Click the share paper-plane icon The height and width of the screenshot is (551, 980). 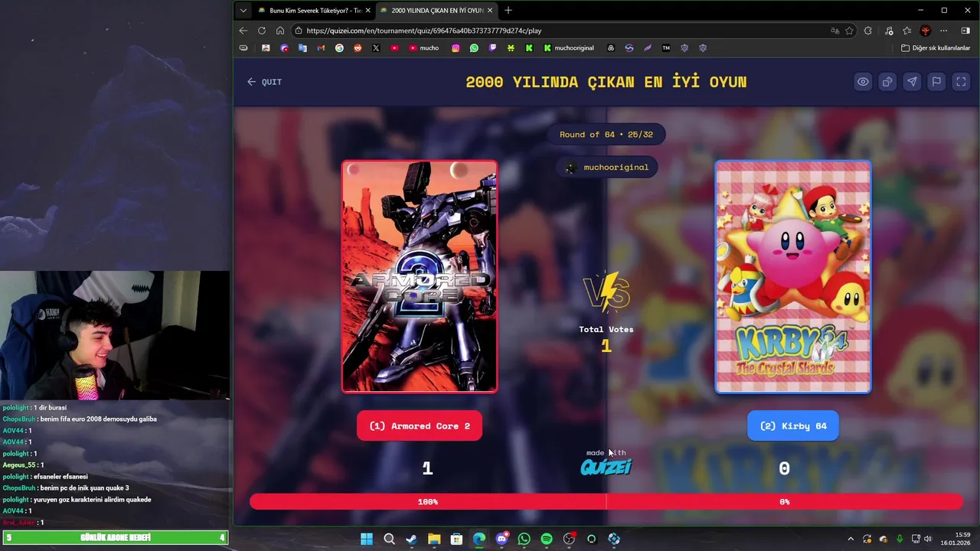pyautogui.click(x=912, y=82)
